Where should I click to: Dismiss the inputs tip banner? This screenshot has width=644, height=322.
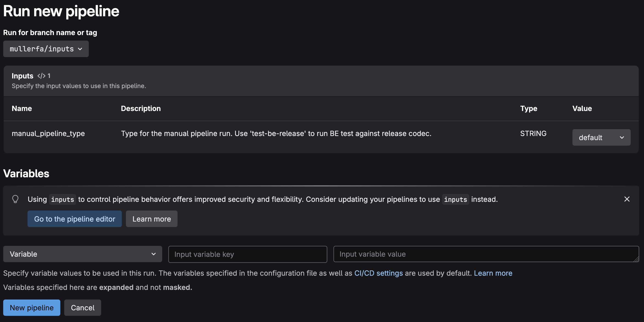[x=627, y=199]
